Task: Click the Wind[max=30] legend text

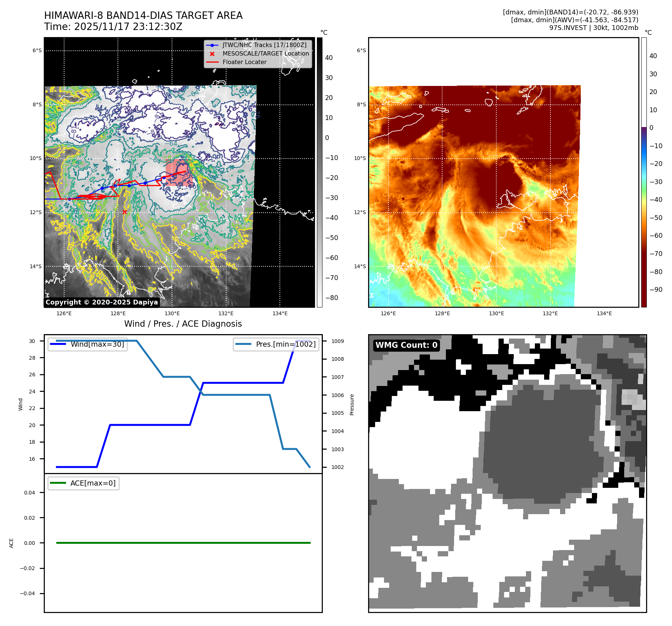Action: click(x=97, y=344)
